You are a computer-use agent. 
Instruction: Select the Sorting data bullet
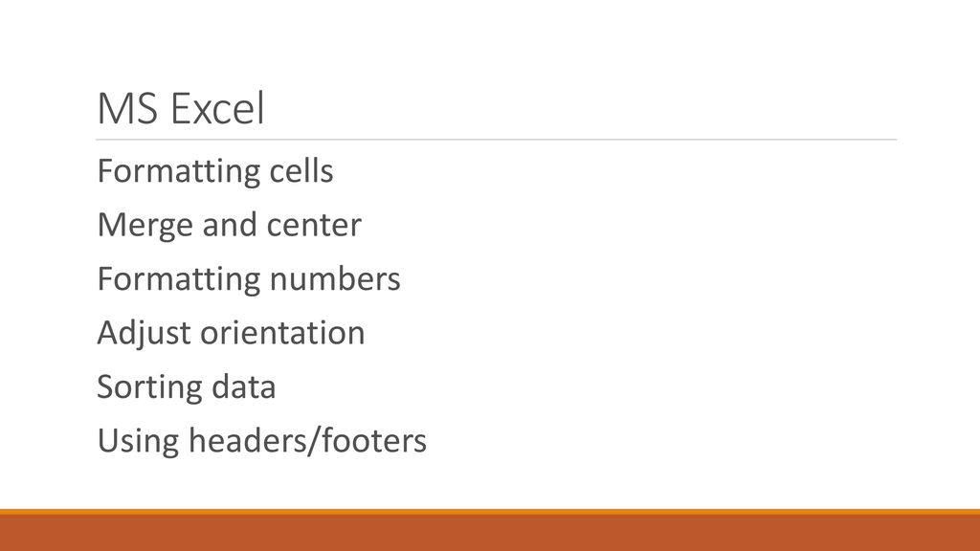tap(187, 387)
